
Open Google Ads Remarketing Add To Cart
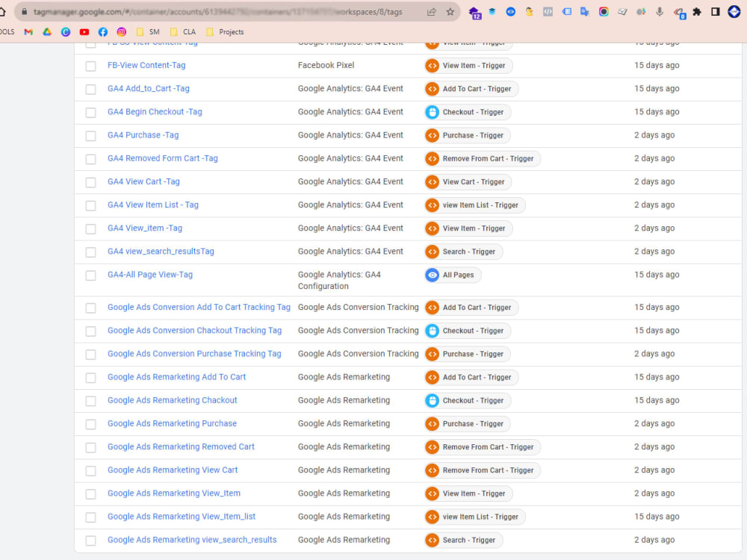point(177,376)
